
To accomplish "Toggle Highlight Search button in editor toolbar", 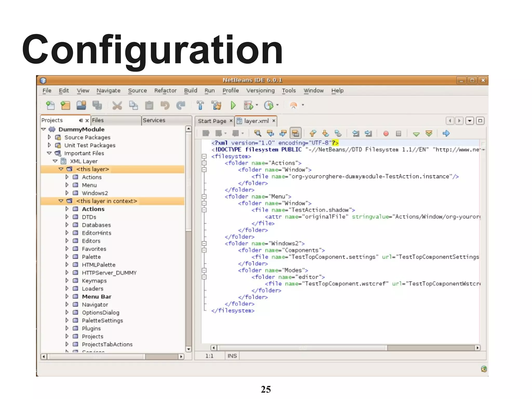I will click(296, 133).
